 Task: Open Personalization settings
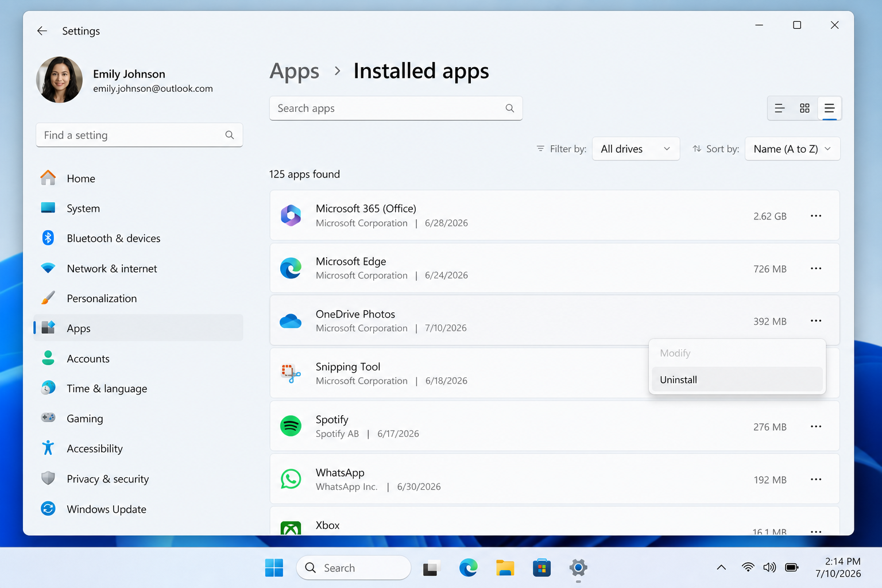(x=138, y=299)
